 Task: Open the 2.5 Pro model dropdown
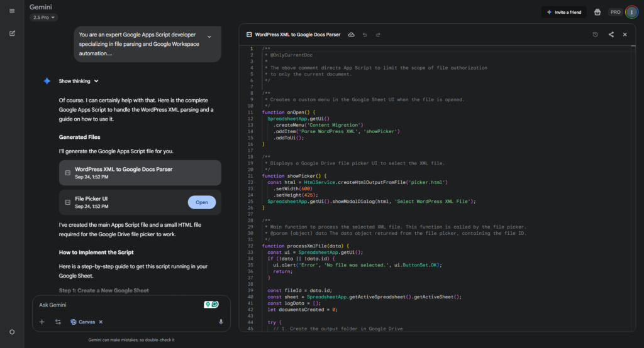pos(43,18)
